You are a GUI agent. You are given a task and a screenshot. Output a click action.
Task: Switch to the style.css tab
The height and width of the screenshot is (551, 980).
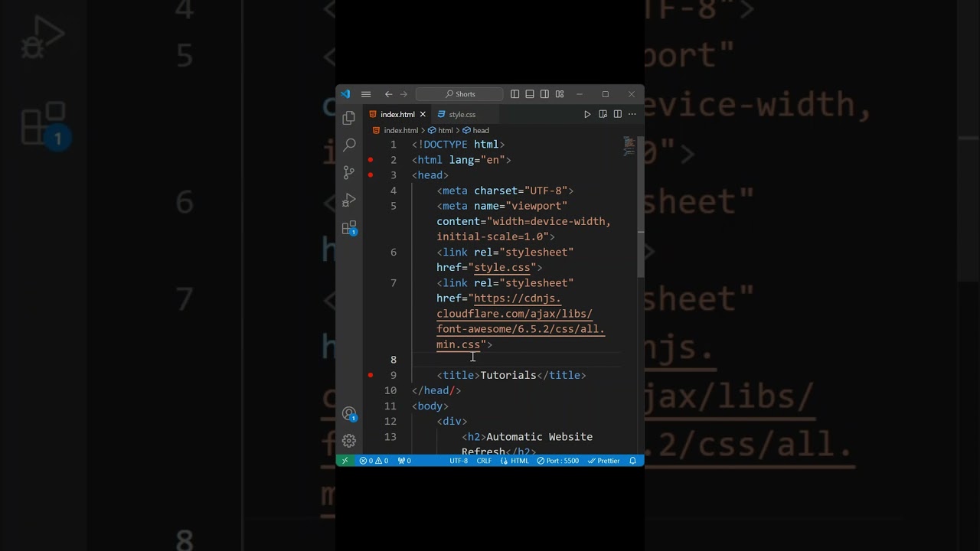pos(462,114)
